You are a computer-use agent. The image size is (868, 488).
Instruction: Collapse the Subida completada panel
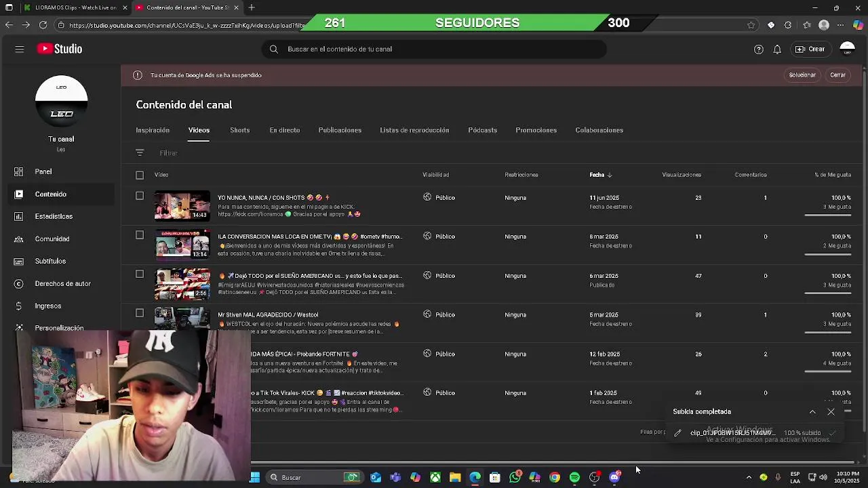coord(812,412)
